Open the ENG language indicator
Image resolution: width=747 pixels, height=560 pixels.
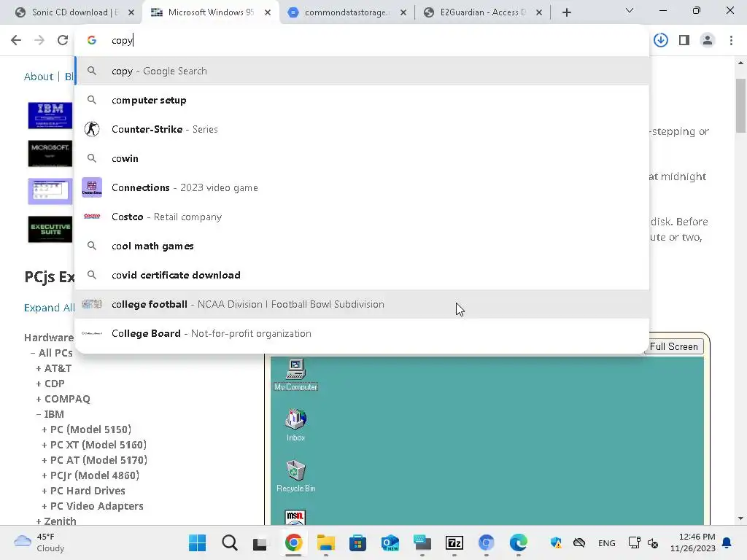click(606, 543)
